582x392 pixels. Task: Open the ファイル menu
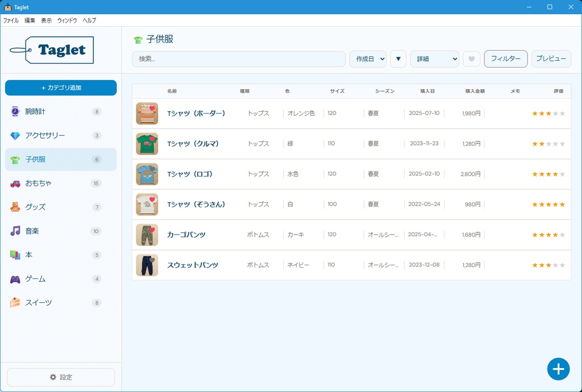point(11,20)
